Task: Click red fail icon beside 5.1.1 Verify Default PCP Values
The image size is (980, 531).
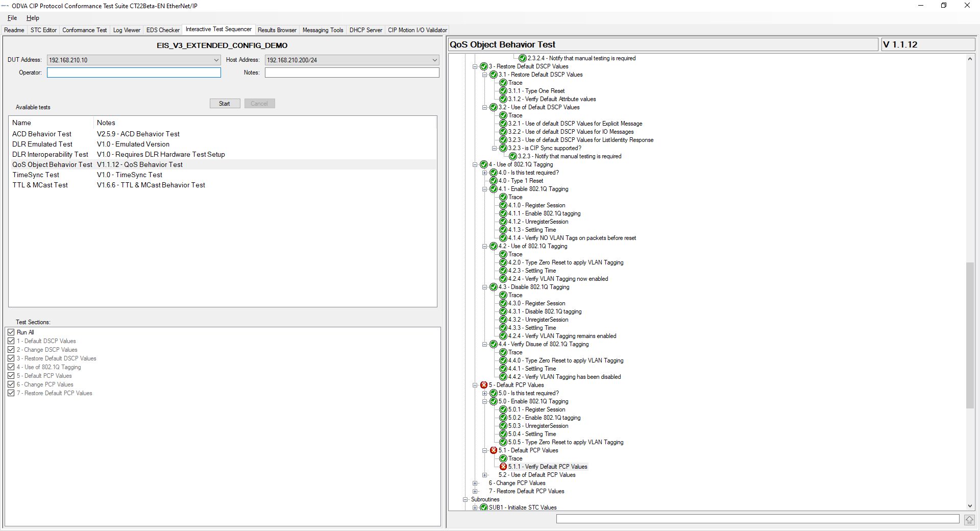Action: pos(503,467)
